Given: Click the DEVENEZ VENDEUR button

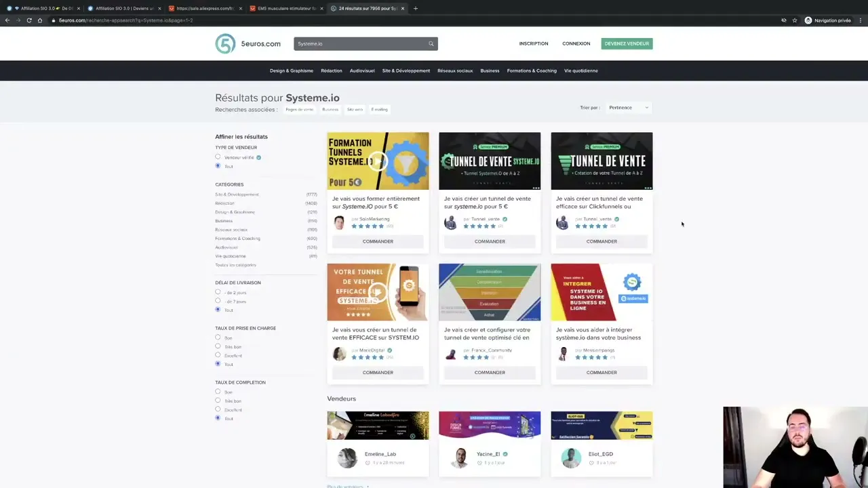Looking at the screenshot, I should (x=626, y=43).
